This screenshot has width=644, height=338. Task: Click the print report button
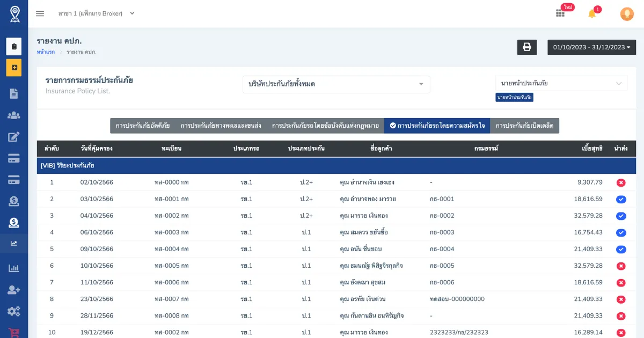[x=526, y=47]
